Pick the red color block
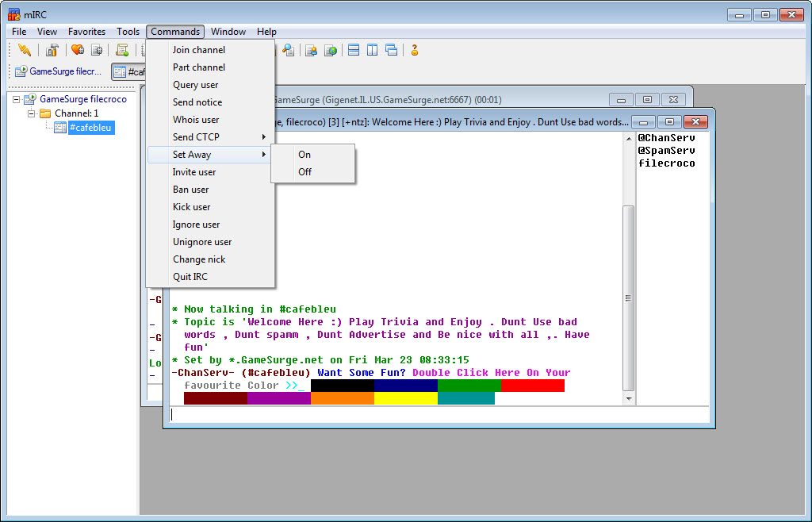Image resolution: width=812 pixels, height=522 pixels. pos(532,386)
